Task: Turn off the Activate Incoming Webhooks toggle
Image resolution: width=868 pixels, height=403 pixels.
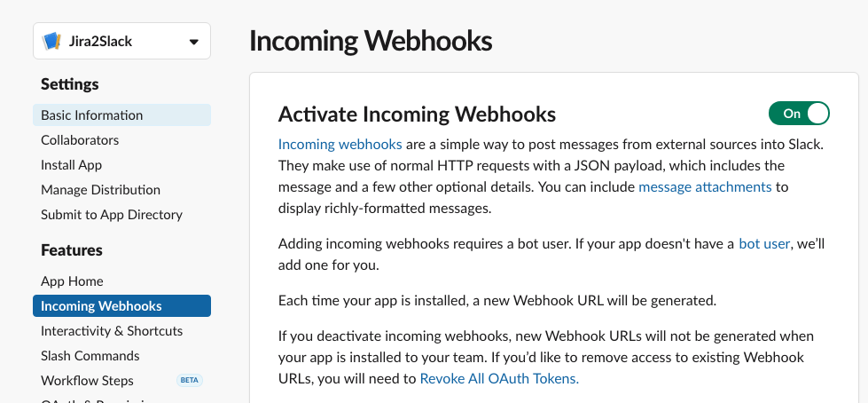Action: pos(799,114)
